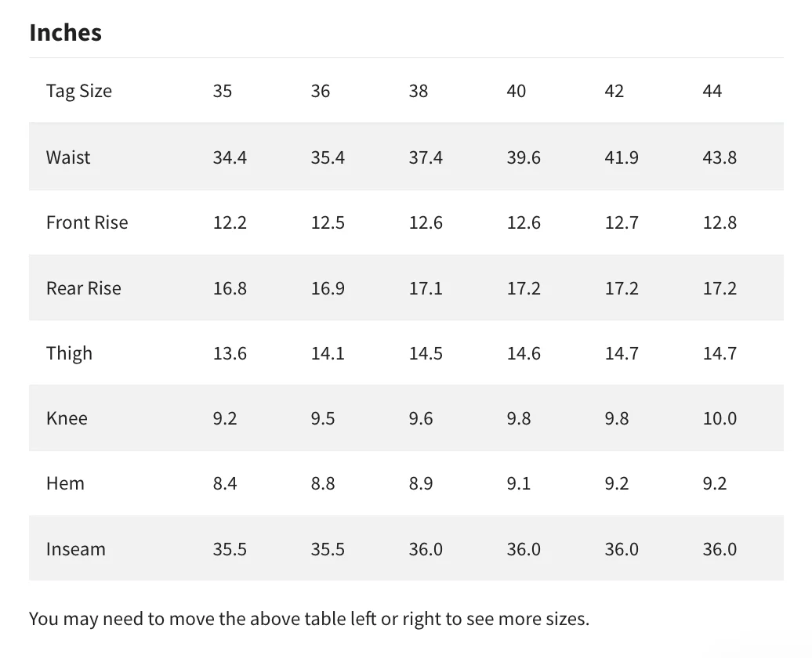Click the note about moving the table

click(x=309, y=619)
